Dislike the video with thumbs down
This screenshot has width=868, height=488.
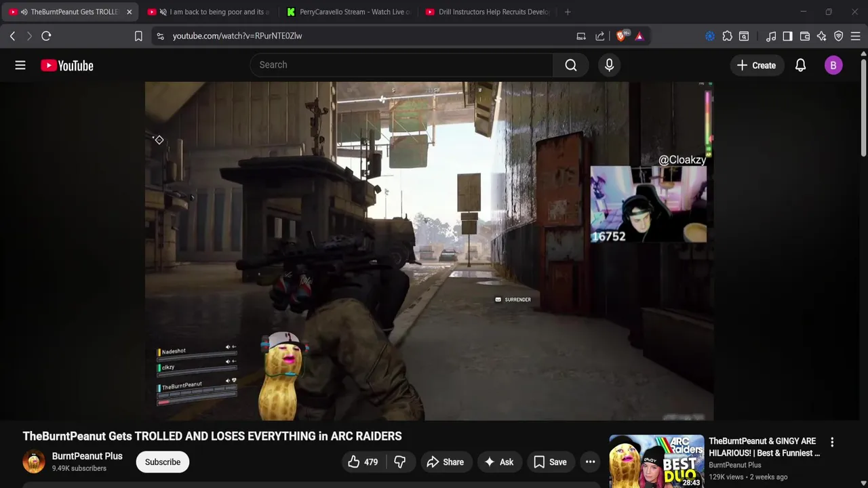coord(399,462)
